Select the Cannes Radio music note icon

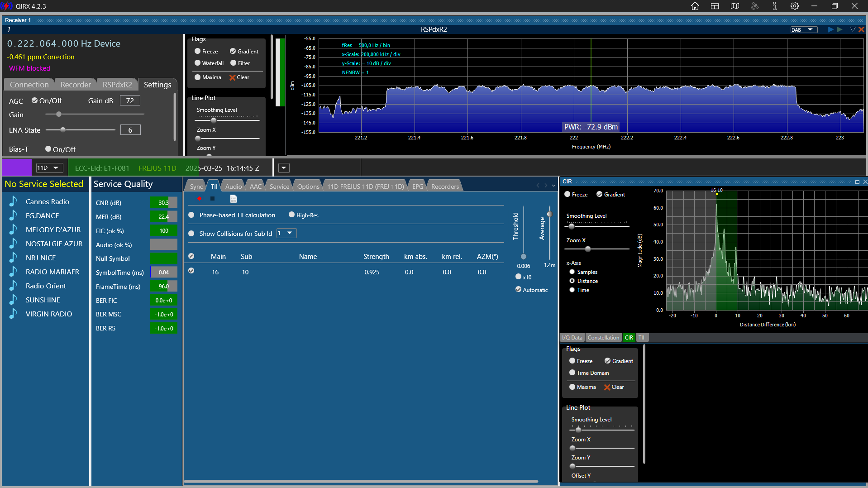pyautogui.click(x=13, y=201)
